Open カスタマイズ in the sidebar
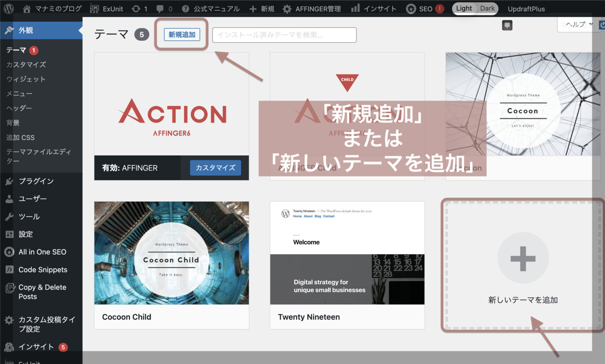The width and height of the screenshot is (605, 364). point(26,65)
